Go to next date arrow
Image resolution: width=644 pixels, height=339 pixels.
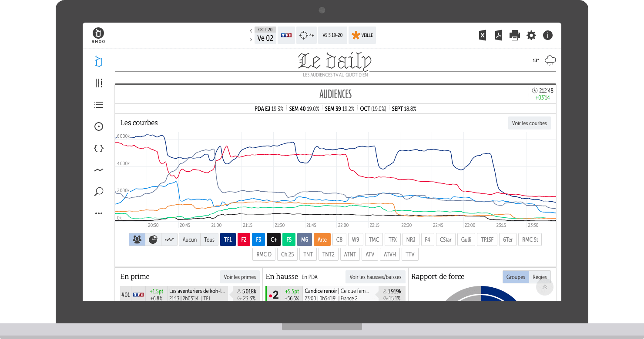pyautogui.click(x=251, y=40)
